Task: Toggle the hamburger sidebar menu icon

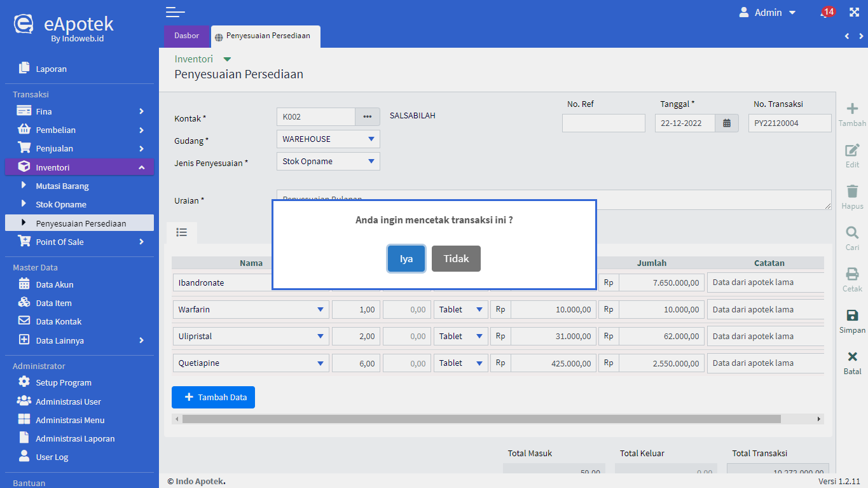Action: click(x=175, y=12)
